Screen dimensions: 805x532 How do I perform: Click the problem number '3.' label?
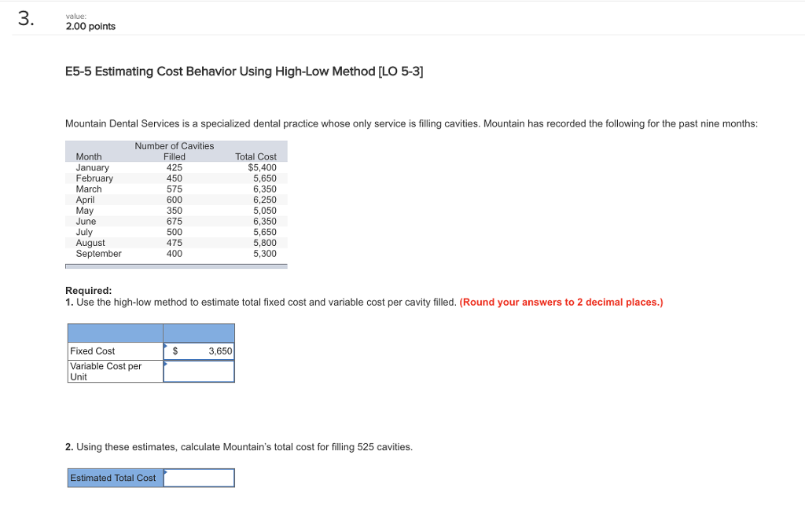click(x=25, y=20)
